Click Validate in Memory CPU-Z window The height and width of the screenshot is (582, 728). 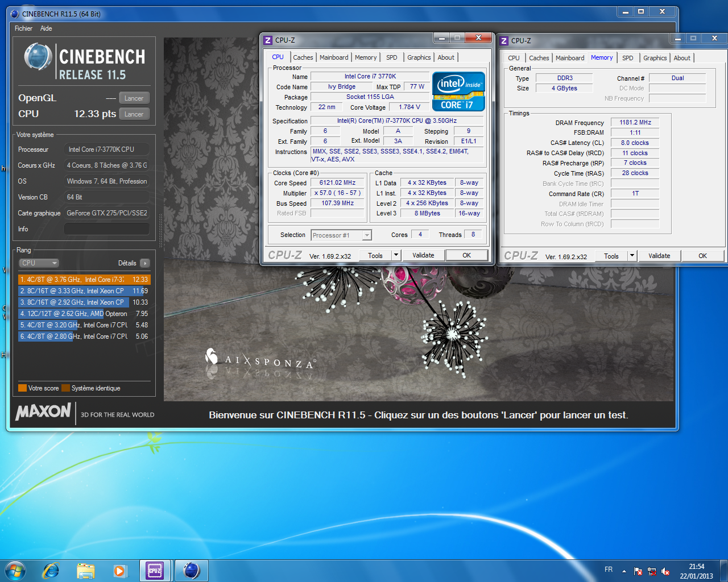click(659, 256)
